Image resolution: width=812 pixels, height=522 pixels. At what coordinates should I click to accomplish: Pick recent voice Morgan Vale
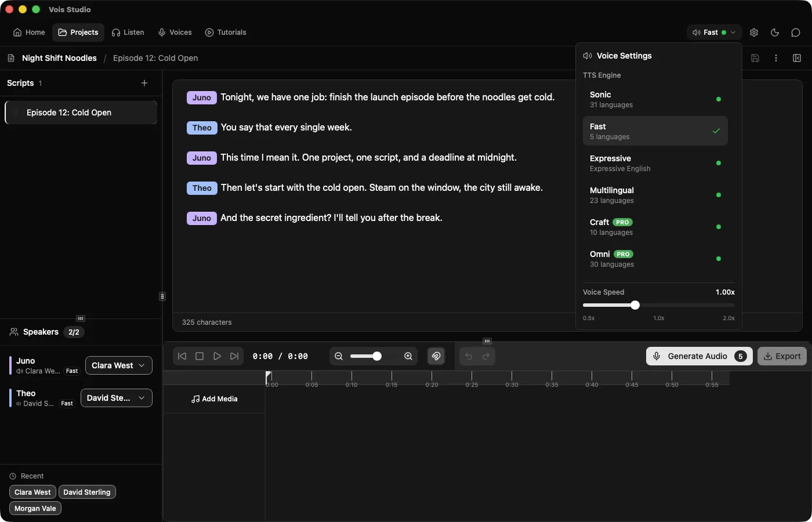[x=35, y=508]
